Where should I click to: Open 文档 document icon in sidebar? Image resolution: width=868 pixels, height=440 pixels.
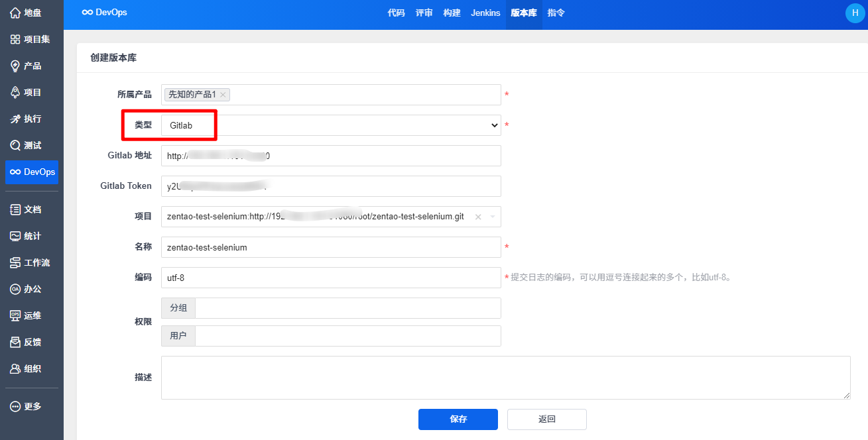15,209
